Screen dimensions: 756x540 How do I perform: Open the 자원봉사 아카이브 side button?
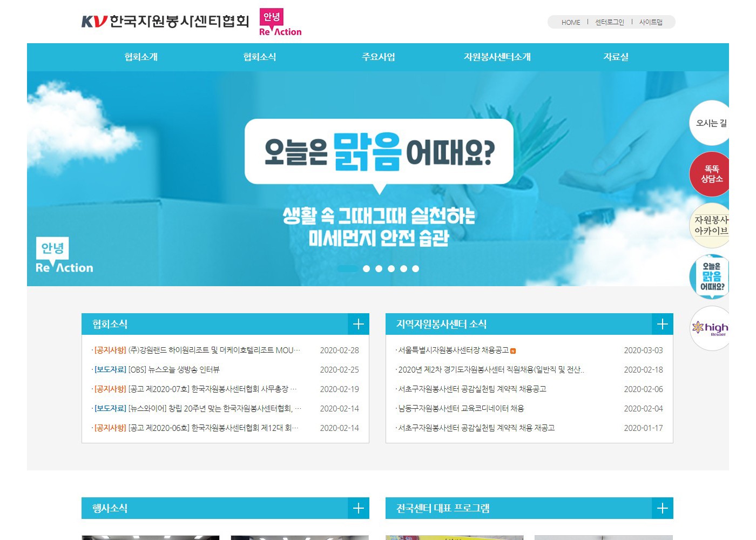click(x=710, y=225)
